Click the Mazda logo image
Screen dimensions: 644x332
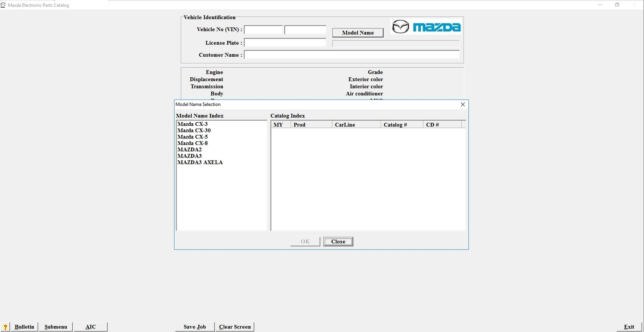click(x=426, y=27)
